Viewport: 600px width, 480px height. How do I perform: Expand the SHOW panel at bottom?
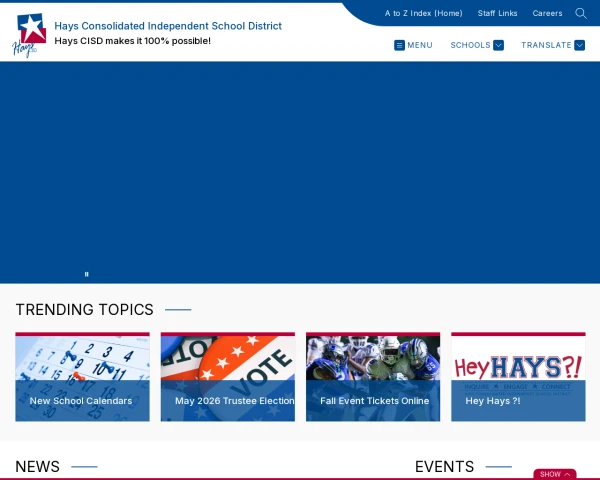[x=555, y=474]
